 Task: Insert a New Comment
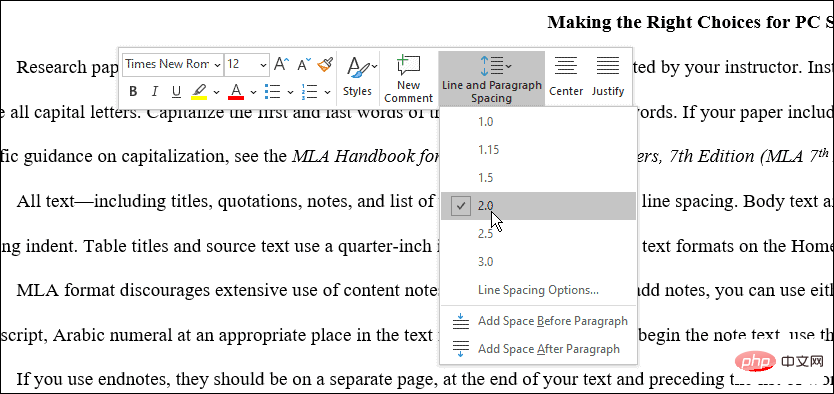point(408,79)
